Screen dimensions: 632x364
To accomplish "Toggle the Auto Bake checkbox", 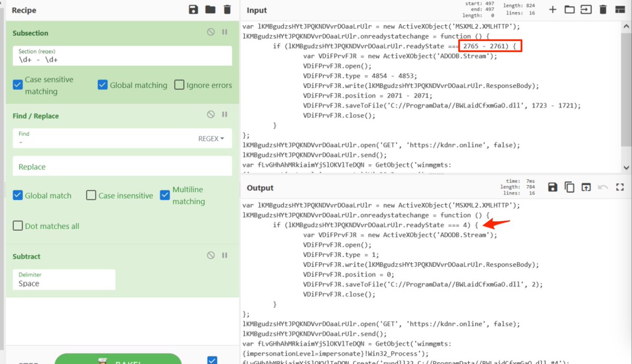I will 212,360.
